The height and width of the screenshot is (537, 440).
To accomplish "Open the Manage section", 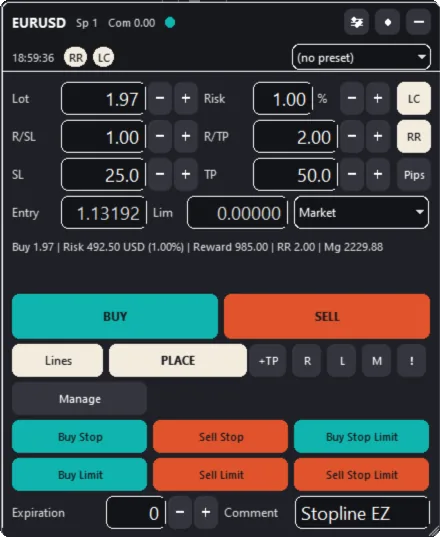I will [x=79, y=399].
